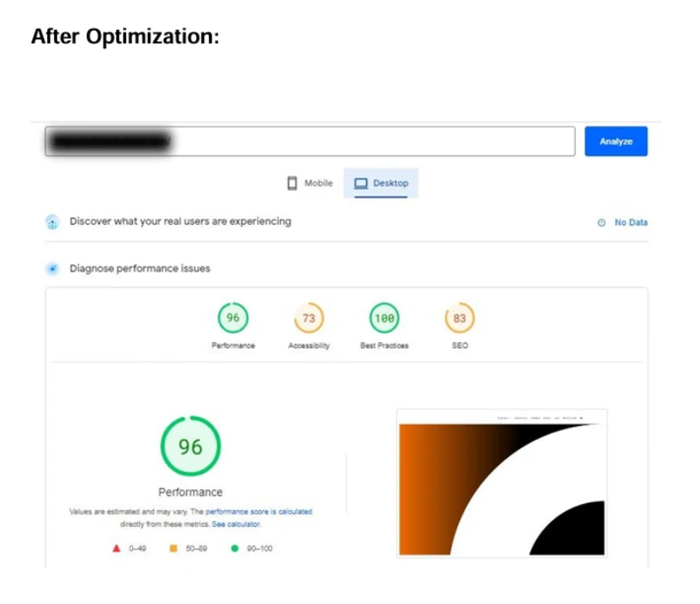Click 'Discover what your real users are experiencing'
Viewport: 700px width, 604px height.
coord(180,221)
